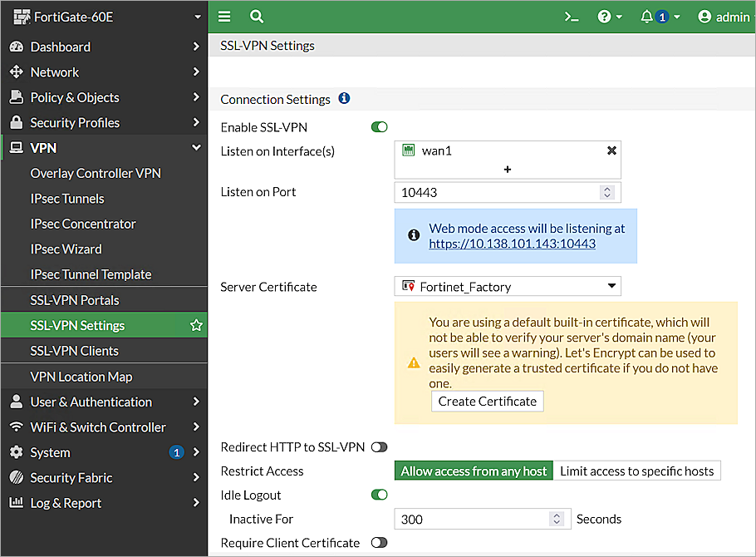This screenshot has height=557, width=756.
Task: Click the Connection Settings info icon
Action: pos(344,98)
